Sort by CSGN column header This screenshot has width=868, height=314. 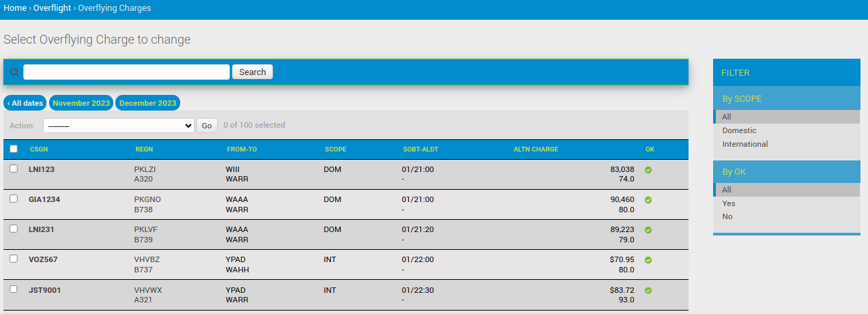pyautogui.click(x=39, y=149)
